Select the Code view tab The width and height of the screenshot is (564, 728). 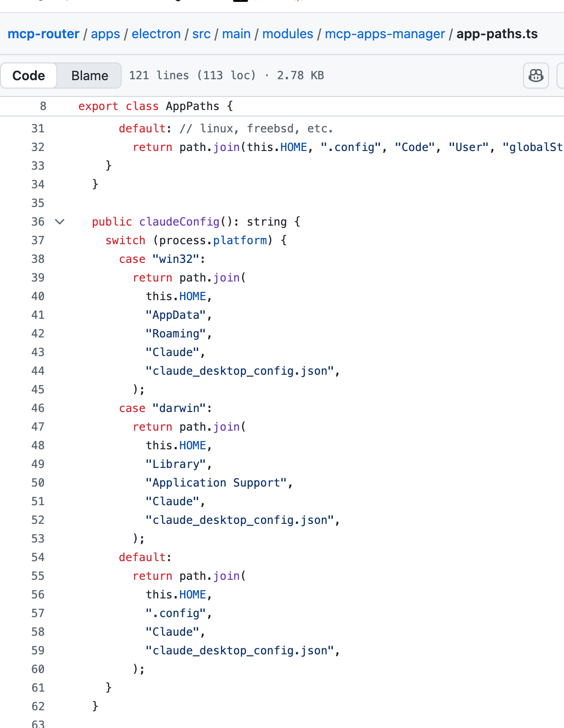point(29,76)
